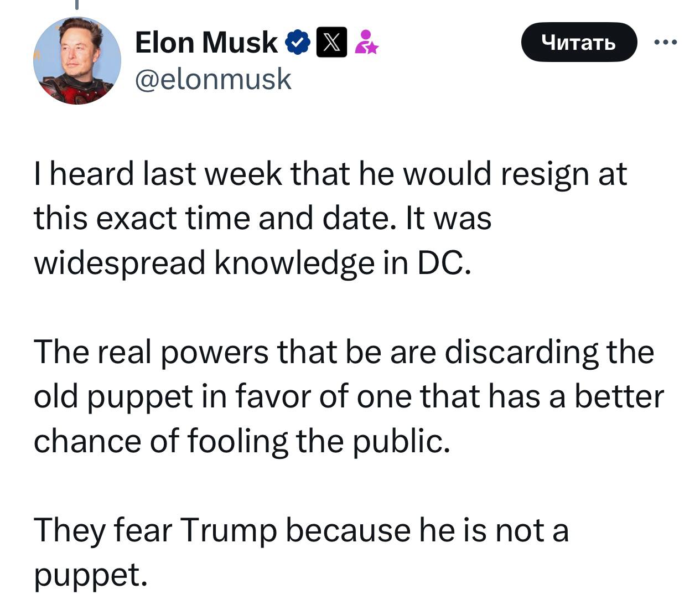Open Elon Musk's profile picture

click(77, 60)
